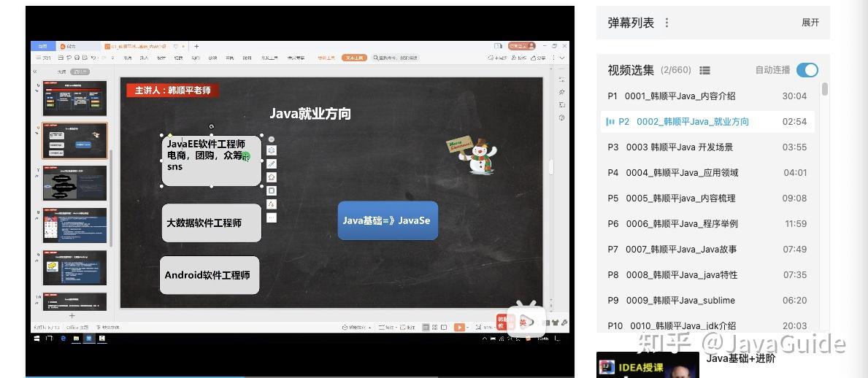Click the 未同步 cloud sync icon

[497, 58]
